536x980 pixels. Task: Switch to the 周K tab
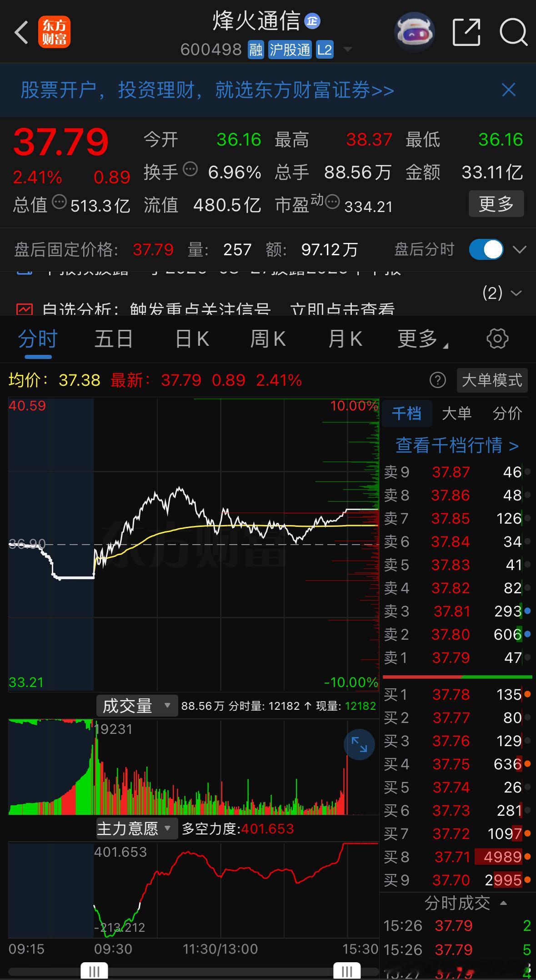click(268, 339)
